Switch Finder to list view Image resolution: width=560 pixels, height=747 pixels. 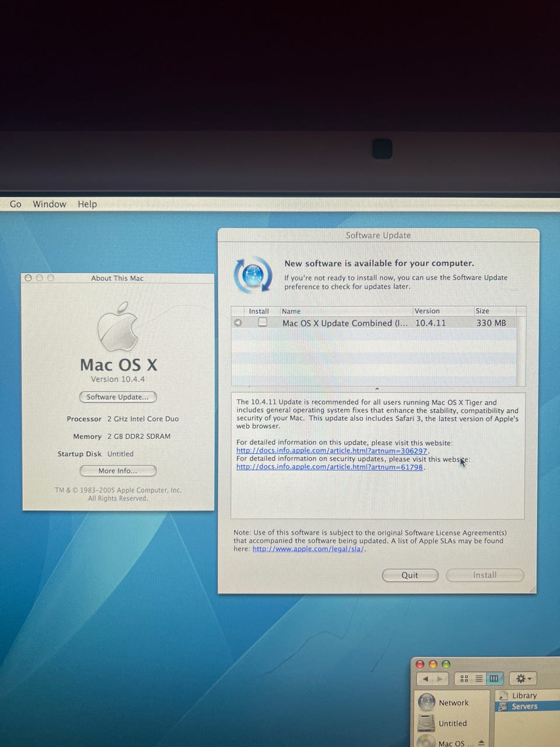479,679
